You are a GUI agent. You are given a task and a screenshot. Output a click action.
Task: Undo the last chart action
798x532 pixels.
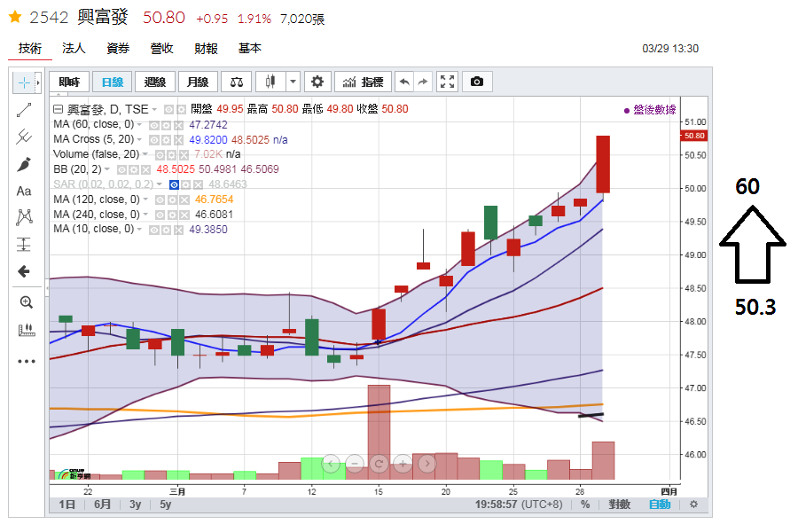coord(404,82)
